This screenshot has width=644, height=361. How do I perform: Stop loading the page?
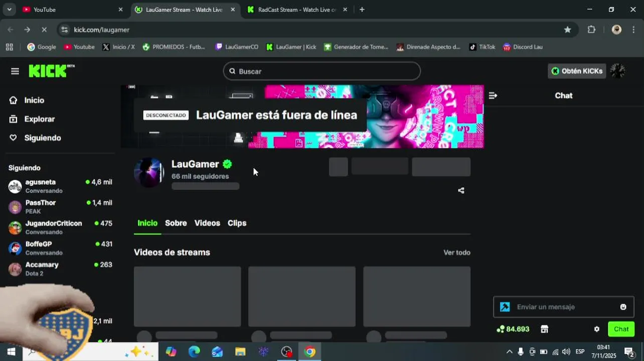[x=44, y=30]
